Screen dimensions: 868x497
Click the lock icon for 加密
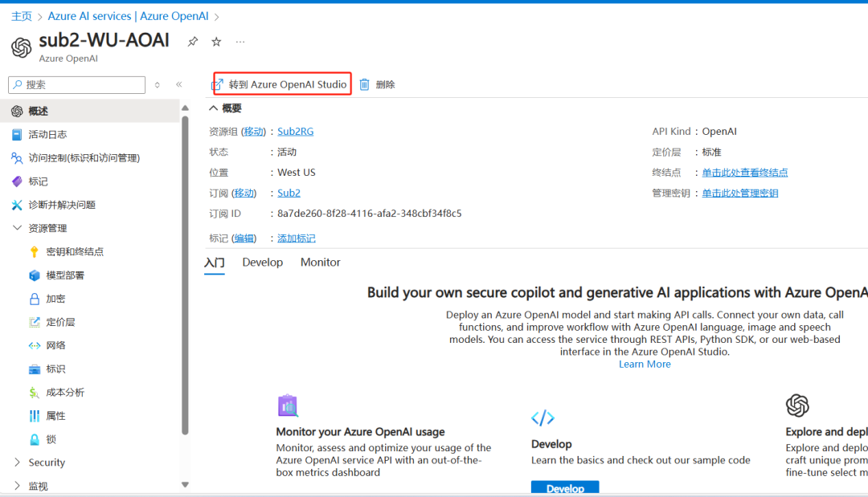[35, 299]
